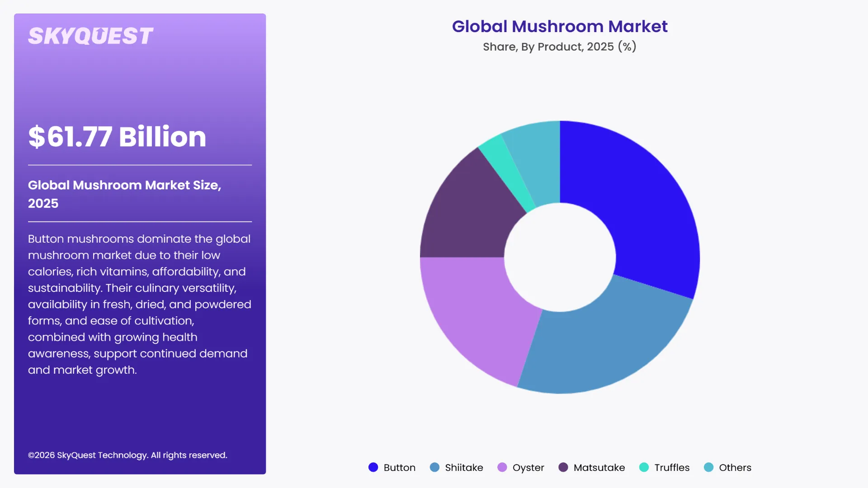
Task: Expand the Matsutake legend entry
Action: [599, 468]
